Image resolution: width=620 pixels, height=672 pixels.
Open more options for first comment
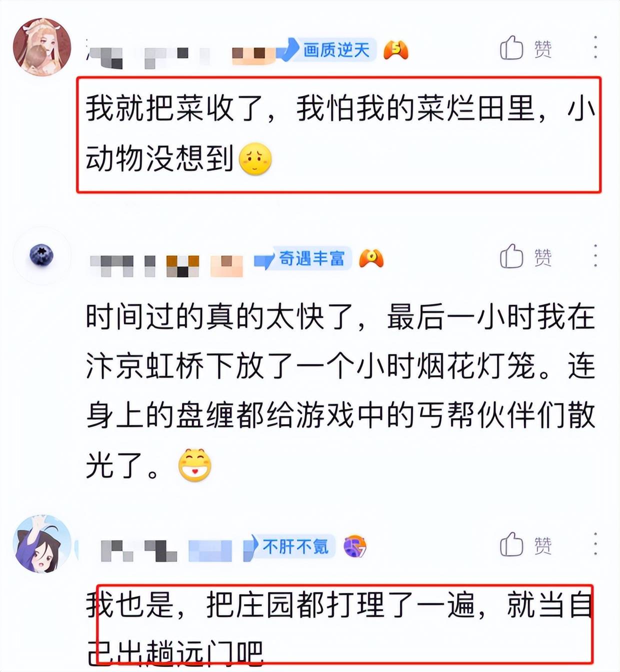coord(595,47)
